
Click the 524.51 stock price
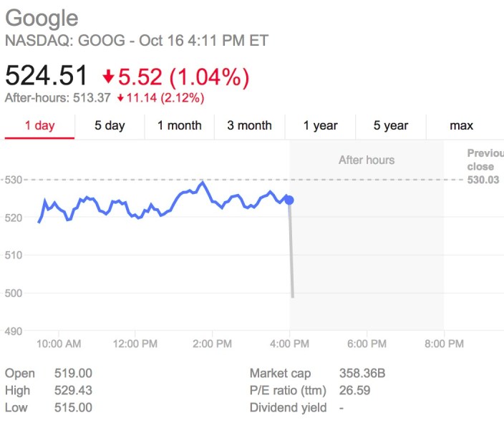47,76
